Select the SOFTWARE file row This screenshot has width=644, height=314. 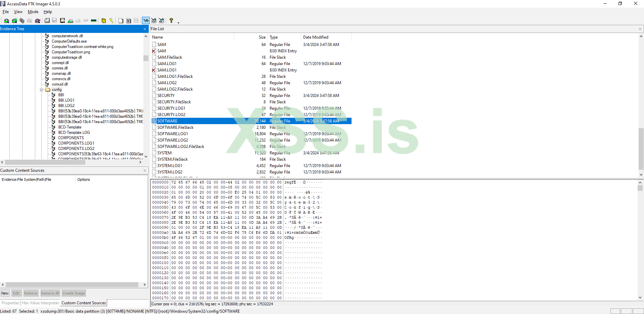click(251, 121)
